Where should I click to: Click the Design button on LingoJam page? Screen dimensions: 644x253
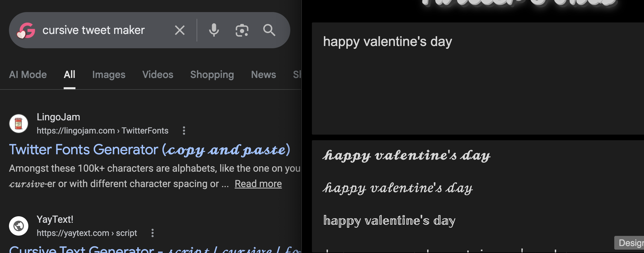pyautogui.click(x=629, y=243)
